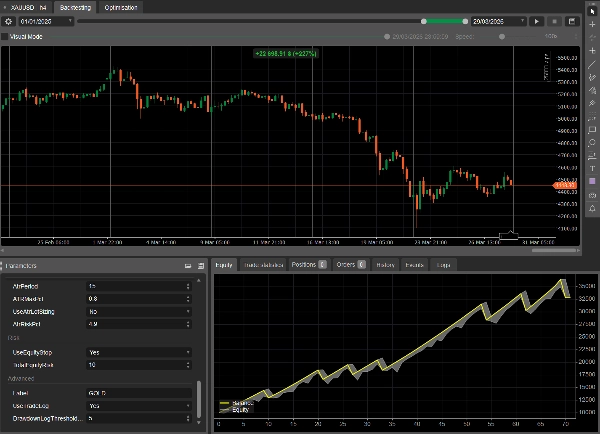Viewport: 600px width, 434px height.
Task: Click the backtest settings gear icon
Action: coord(8,20)
